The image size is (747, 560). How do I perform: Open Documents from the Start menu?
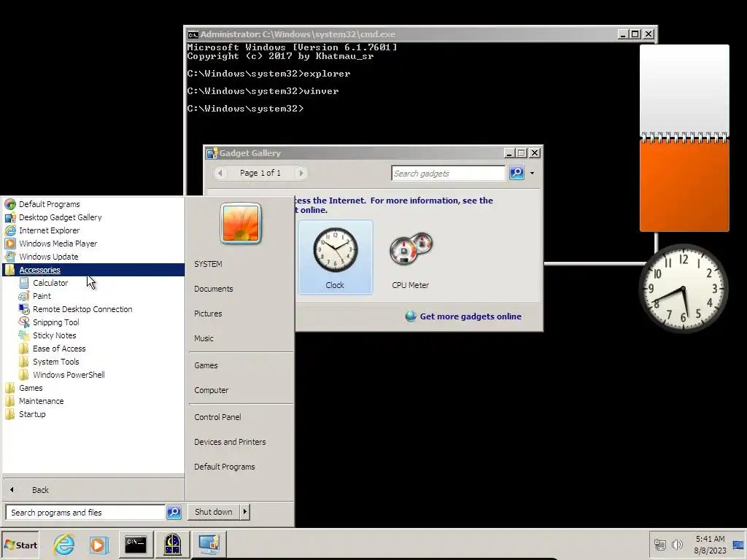click(214, 289)
